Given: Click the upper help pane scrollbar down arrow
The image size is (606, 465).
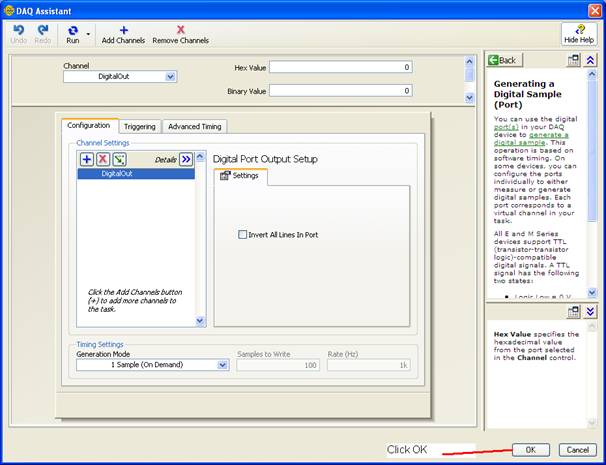Looking at the screenshot, I should coord(592,293).
